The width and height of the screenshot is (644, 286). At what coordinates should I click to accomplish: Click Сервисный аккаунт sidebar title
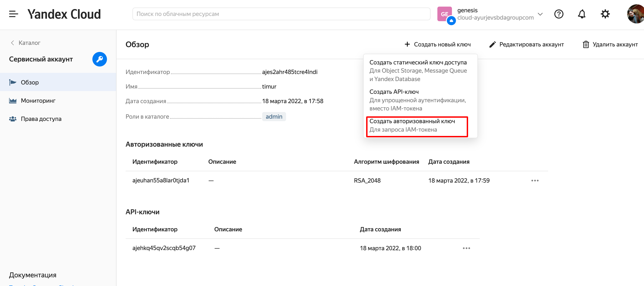[41, 59]
